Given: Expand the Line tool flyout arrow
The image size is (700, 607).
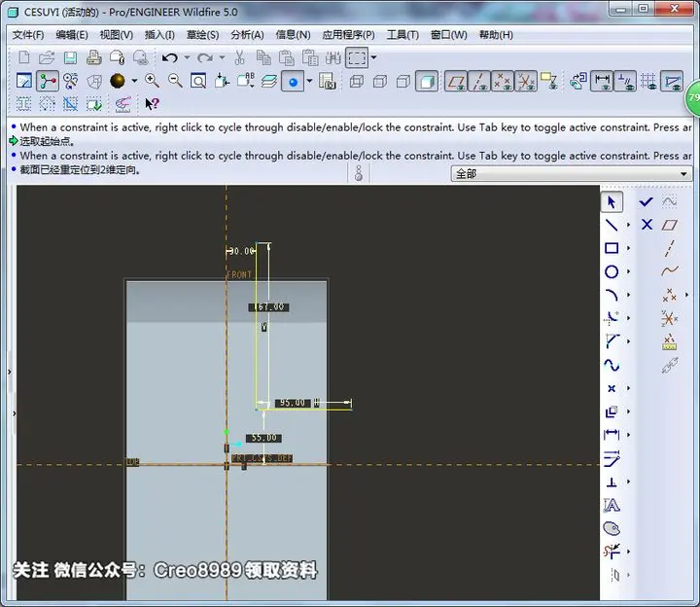Looking at the screenshot, I should tap(628, 225).
